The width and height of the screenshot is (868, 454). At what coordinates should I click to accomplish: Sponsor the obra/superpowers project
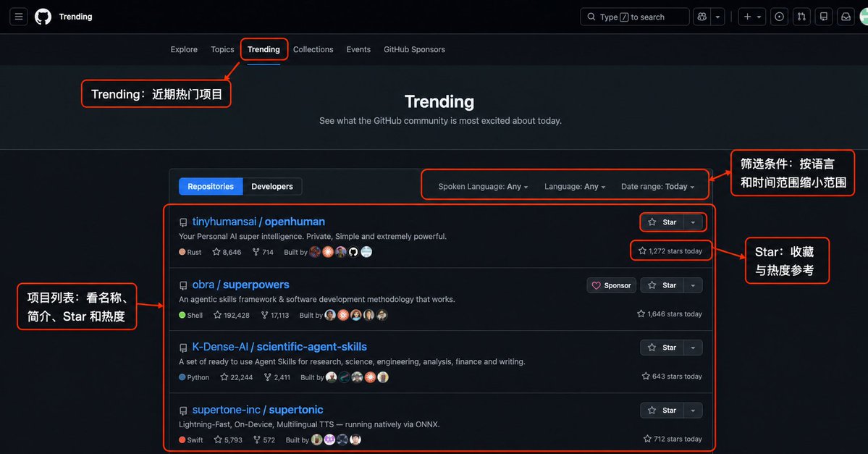pyautogui.click(x=611, y=285)
